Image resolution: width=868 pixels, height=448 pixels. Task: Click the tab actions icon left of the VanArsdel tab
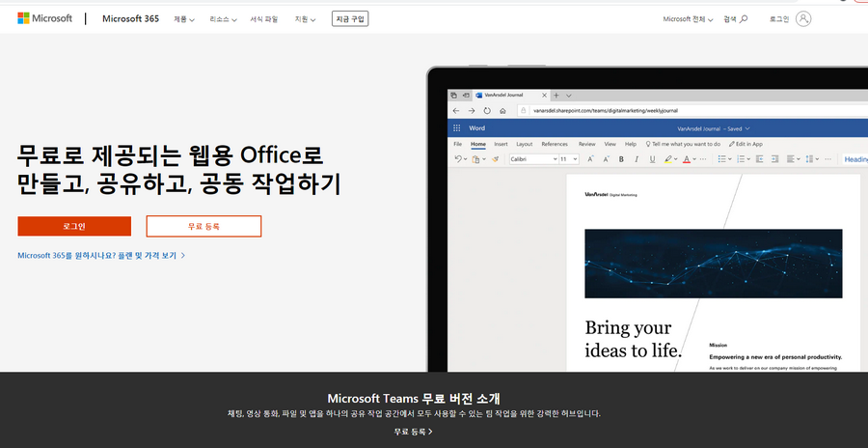453,96
